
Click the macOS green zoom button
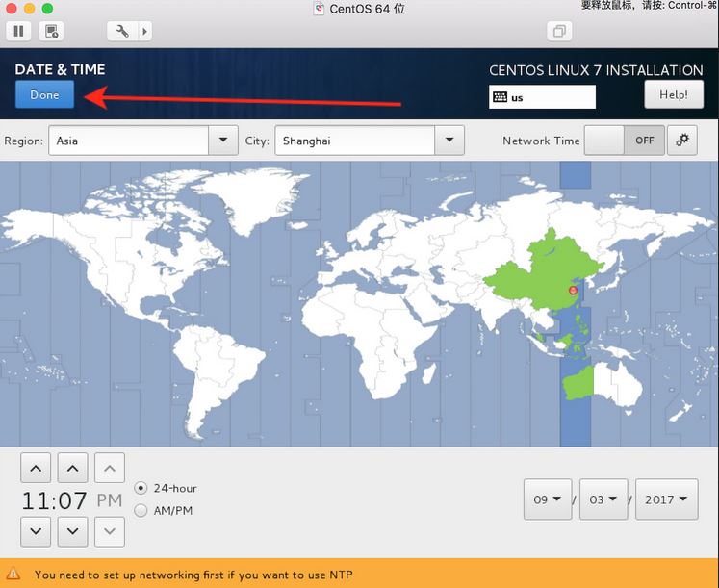point(47,9)
